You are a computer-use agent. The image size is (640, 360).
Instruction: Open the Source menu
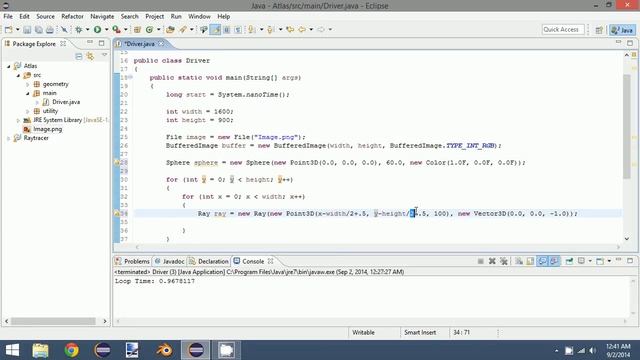tap(45, 16)
